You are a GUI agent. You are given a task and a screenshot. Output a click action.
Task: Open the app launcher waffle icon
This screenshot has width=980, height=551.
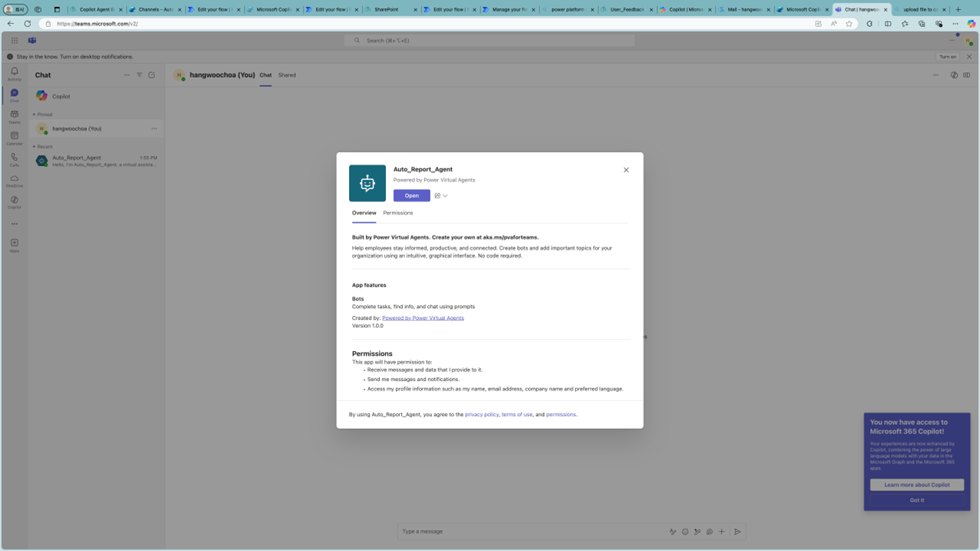point(14,41)
